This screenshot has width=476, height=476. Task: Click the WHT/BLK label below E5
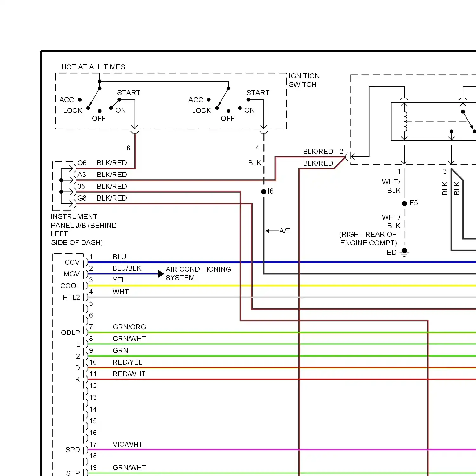click(x=391, y=221)
